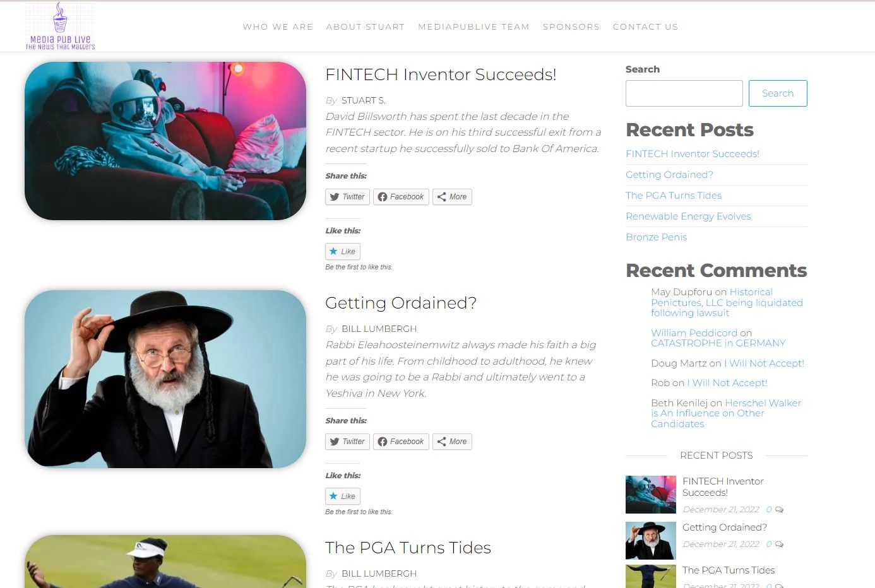The image size is (875, 588).
Task: Share Getting Ordained post on Facebook
Action: (401, 442)
